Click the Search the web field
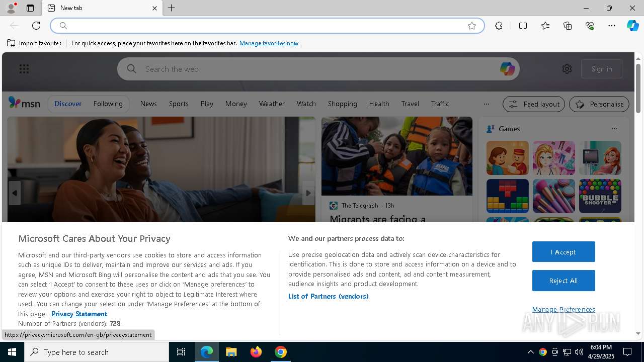The width and height of the screenshot is (644, 362). coord(318,69)
